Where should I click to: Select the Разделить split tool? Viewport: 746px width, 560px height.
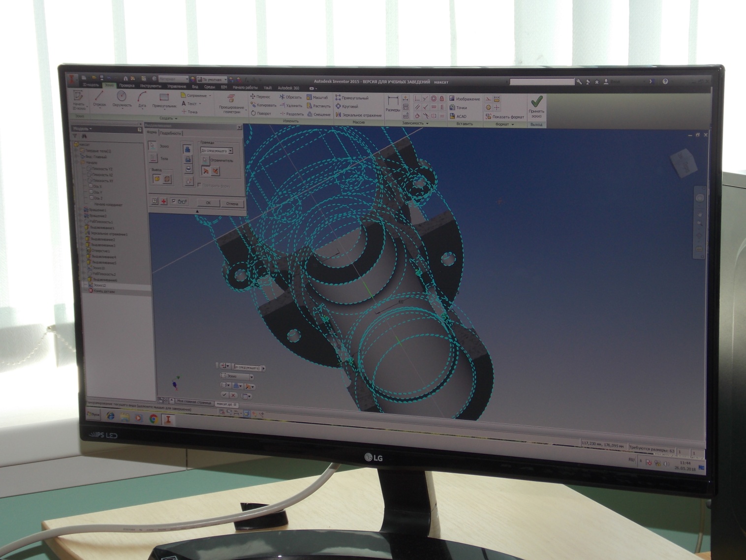coord(292,114)
